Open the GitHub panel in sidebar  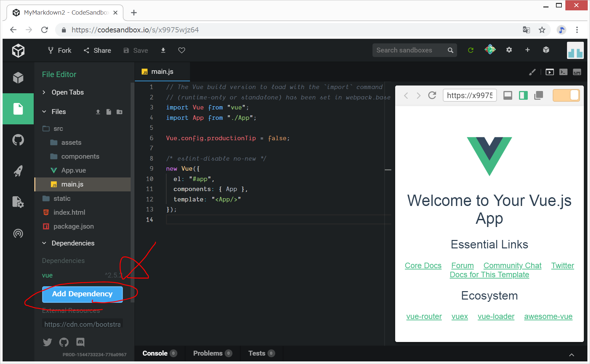18,140
